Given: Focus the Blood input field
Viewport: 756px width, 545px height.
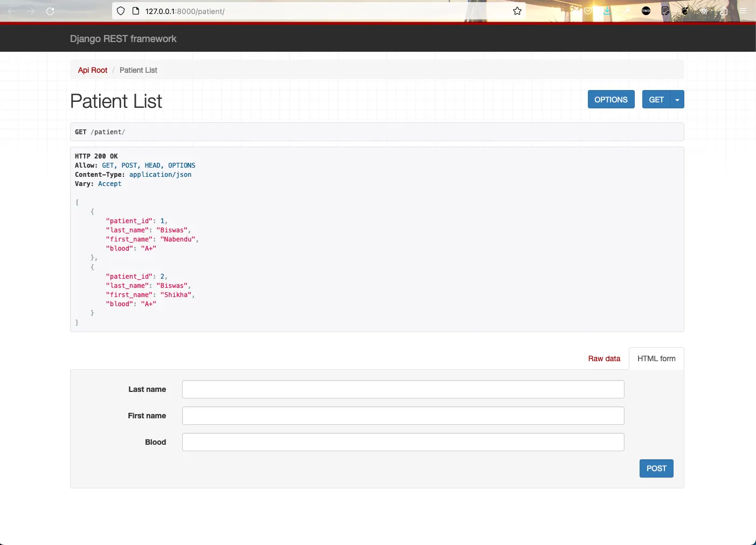Looking at the screenshot, I should coord(403,442).
